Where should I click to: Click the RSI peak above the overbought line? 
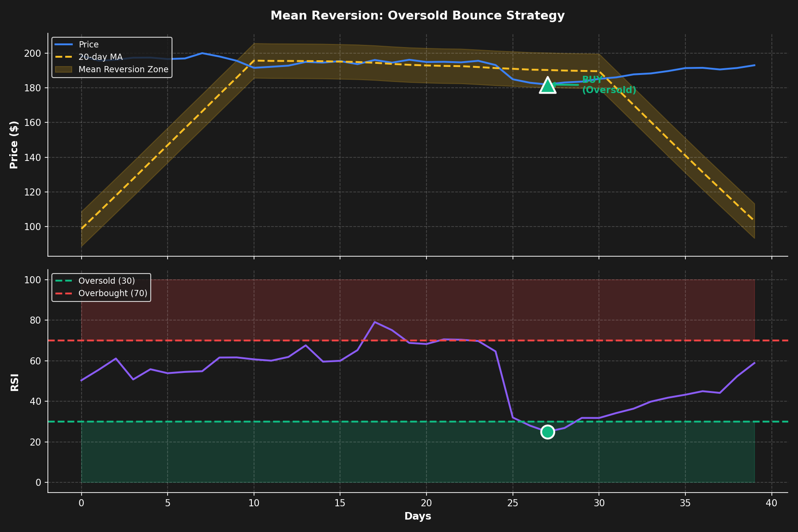pyautogui.click(x=376, y=322)
